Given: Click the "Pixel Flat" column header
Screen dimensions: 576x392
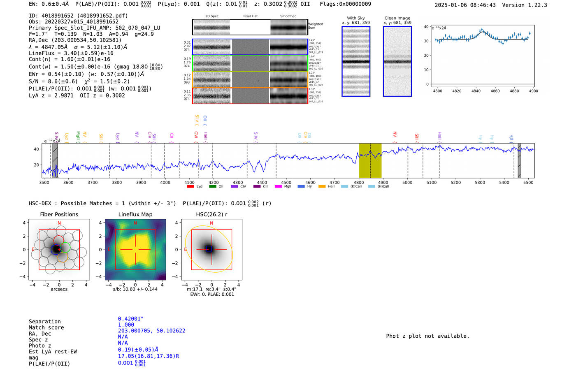Looking at the screenshot, I should [x=250, y=16].
